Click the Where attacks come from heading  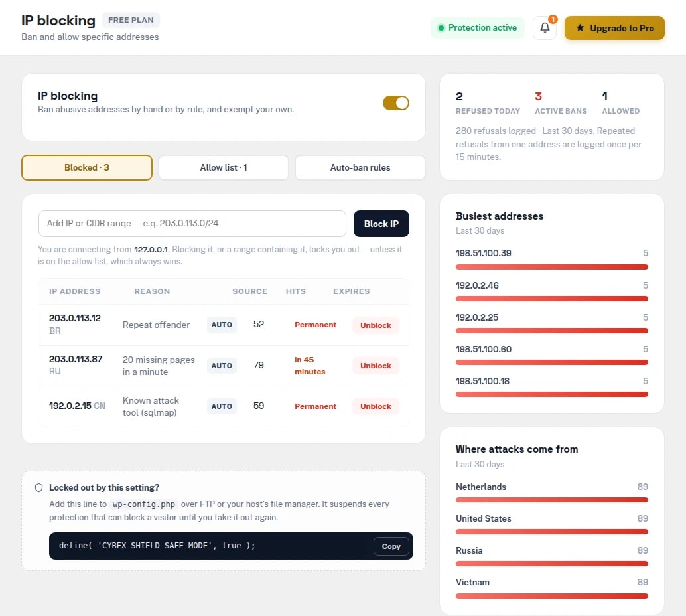click(x=517, y=449)
